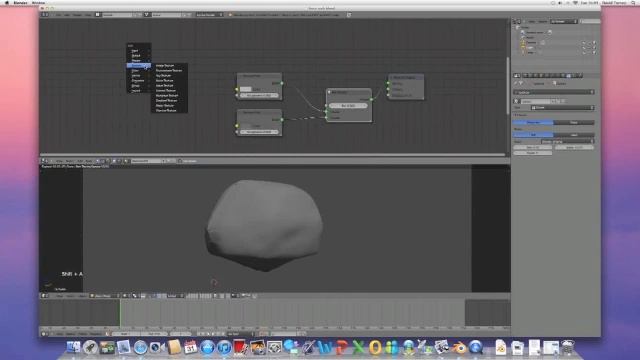Toggle Camera renderability icon in outliner
Image resolution: width=640 pixels, height=360 pixels.
click(594, 42)
